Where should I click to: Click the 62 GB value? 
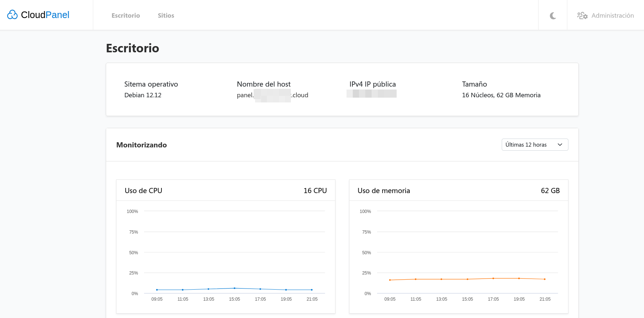click(x=550, y=191)
